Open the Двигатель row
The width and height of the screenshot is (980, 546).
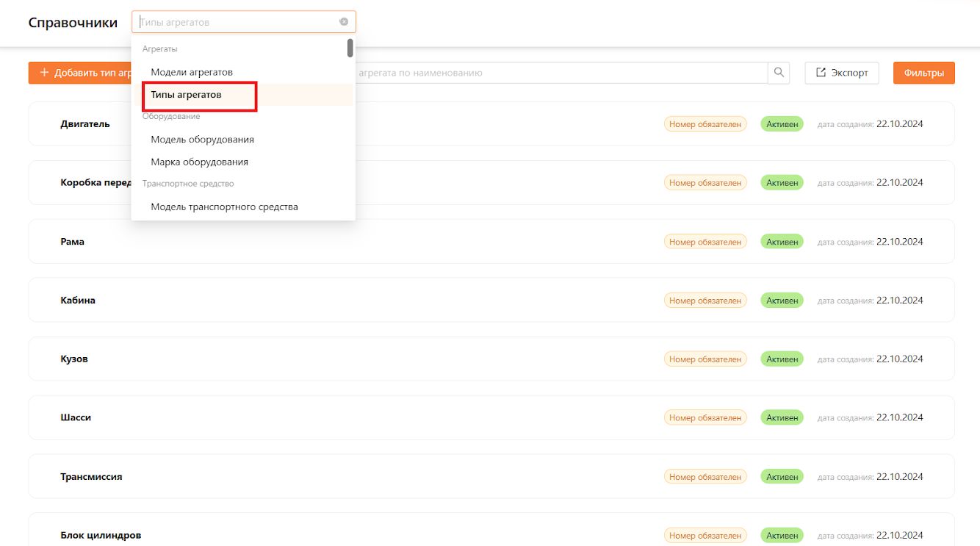pyautogui.click(x=491, y=123)
